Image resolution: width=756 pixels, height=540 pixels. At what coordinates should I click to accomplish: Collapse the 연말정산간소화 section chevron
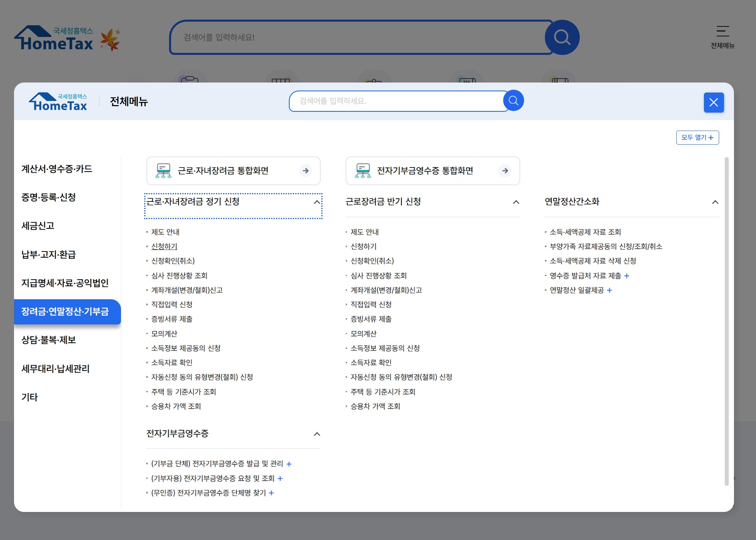point(716,202)
